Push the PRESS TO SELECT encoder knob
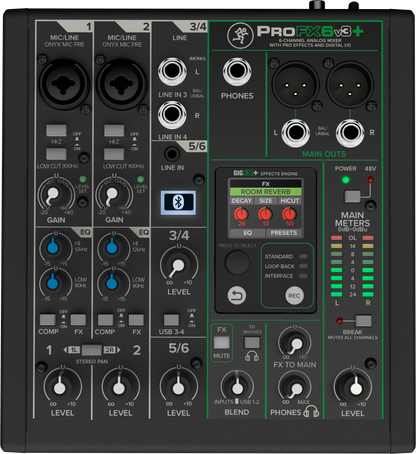The image size is (416, 454). (237, 263)
